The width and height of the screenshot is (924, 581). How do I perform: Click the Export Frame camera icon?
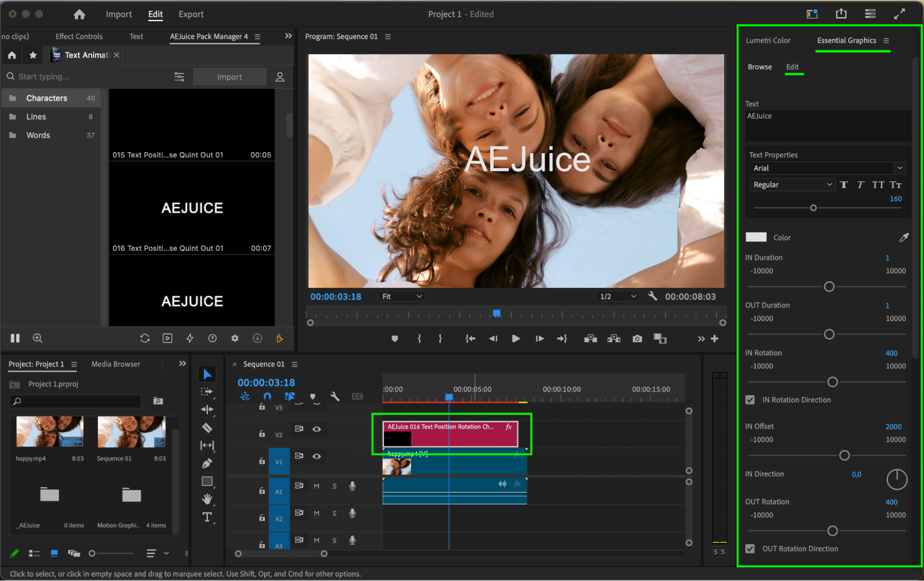pyautogui.click(x=637, y=339)
